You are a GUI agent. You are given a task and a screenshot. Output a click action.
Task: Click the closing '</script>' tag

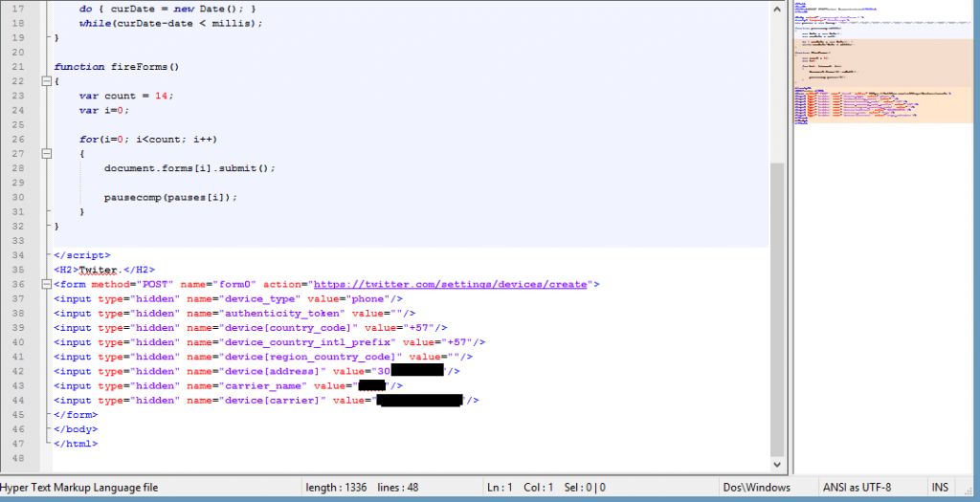[x=82, y=255]
